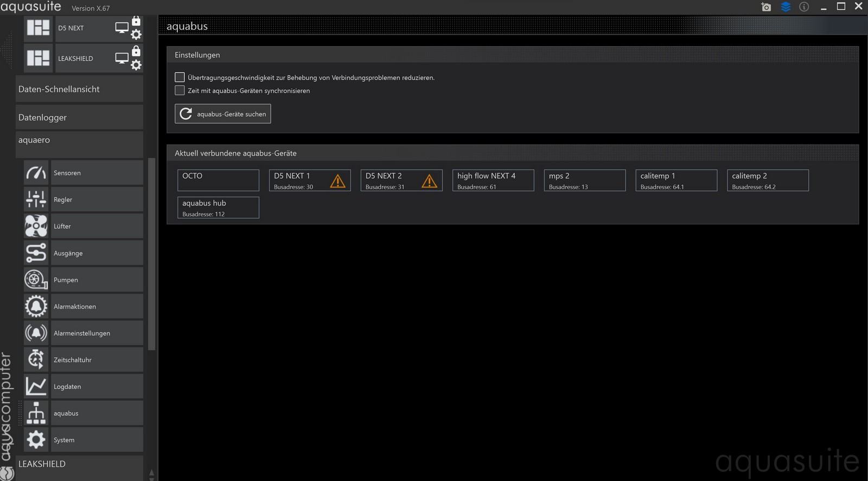Expand the Datenlogger section
Image resolution: width=868 pixels, height=481 pixels.
coord(79,117)
